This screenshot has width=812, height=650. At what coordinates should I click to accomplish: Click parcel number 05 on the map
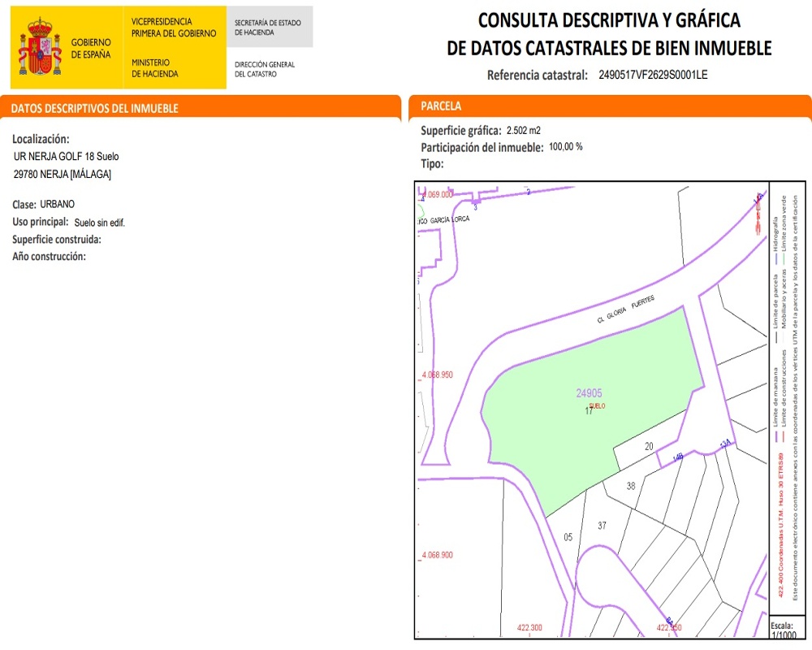pos(568,537)
